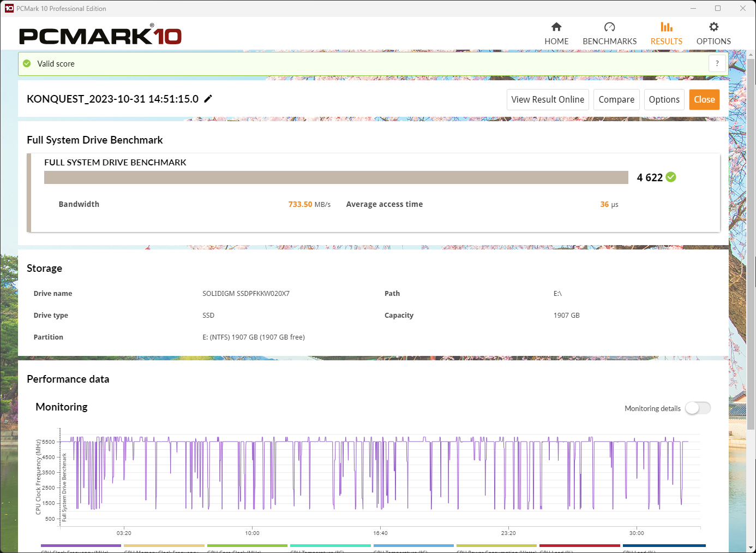Open the BENCHMARKS navigation tab
This screenshot has width=756, height=553.
(x=609, y=34)
